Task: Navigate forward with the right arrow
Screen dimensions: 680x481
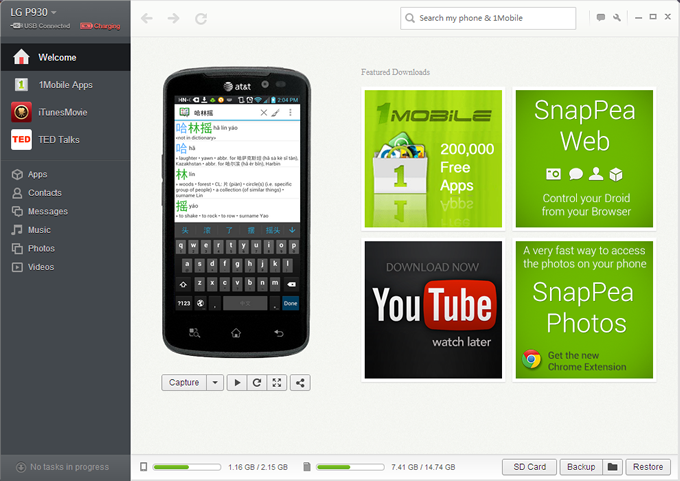Action: [173, 18]
